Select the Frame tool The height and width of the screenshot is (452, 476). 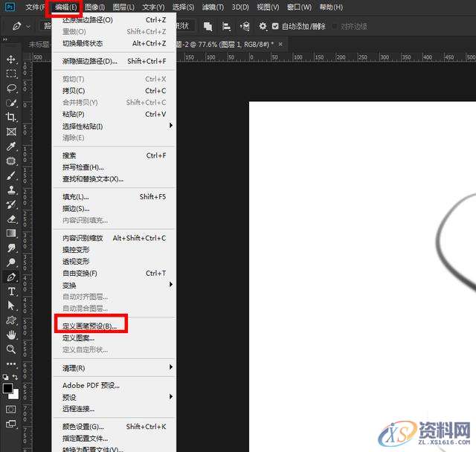pyautogui.click(x=11, y=132)
